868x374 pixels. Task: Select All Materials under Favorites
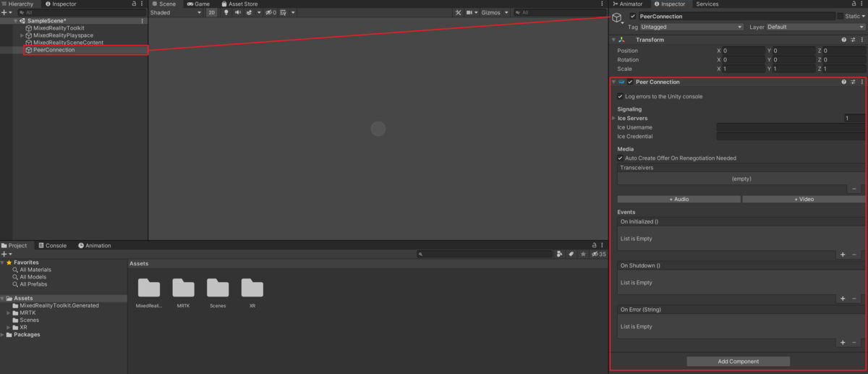click(x=35, y=270)
